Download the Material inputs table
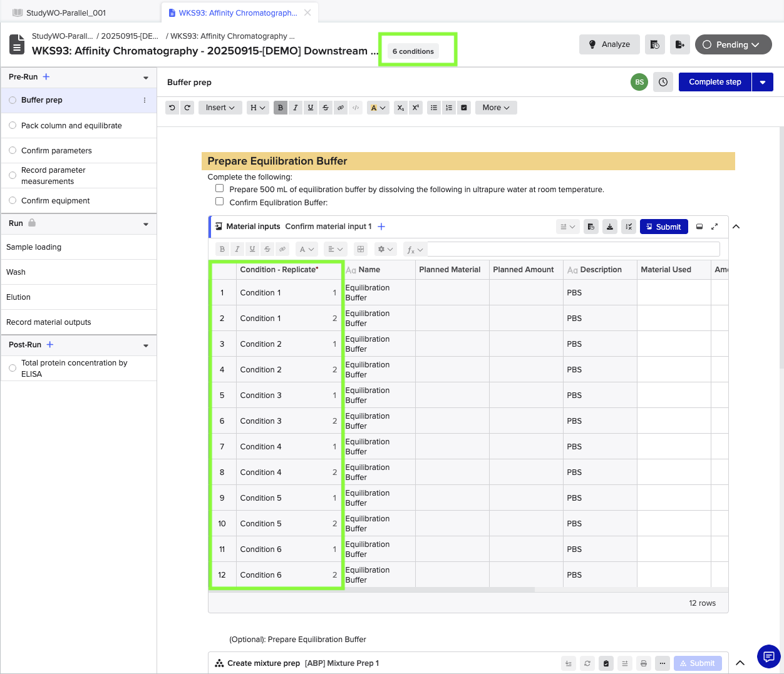The width and height of the screenshot is (784, 674). 610,227
